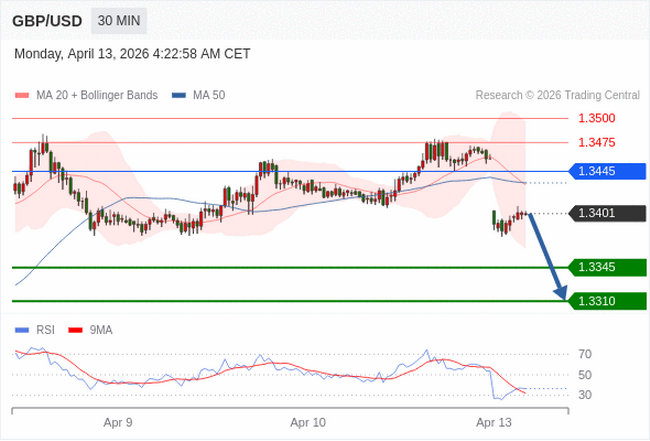Click the 'MA 50' legend label

click(209, 95)
